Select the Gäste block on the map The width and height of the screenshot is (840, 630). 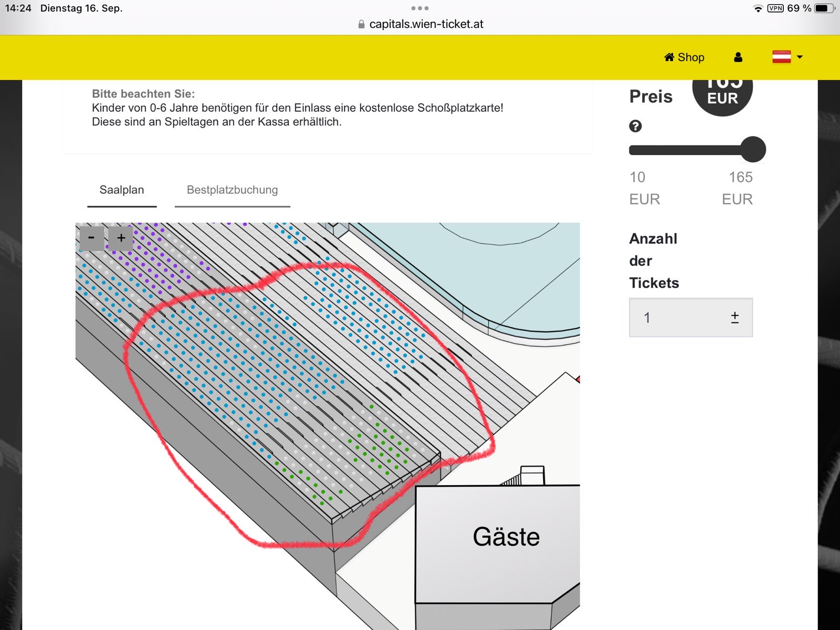coord(506,537)
